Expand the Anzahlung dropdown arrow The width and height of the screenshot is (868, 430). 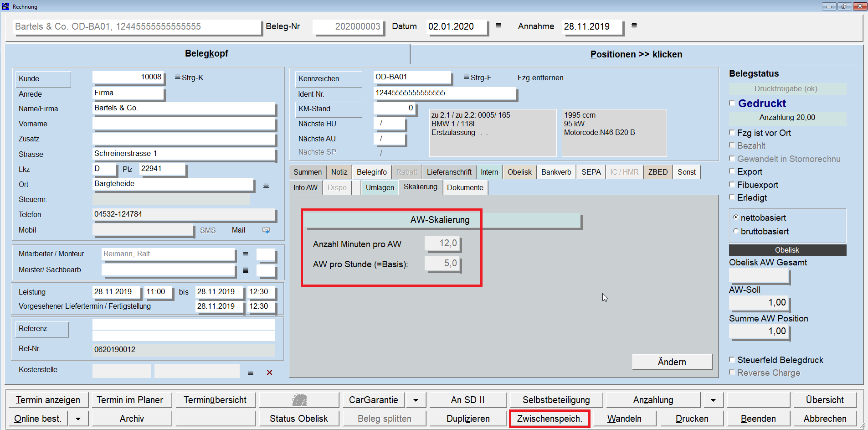713,400
